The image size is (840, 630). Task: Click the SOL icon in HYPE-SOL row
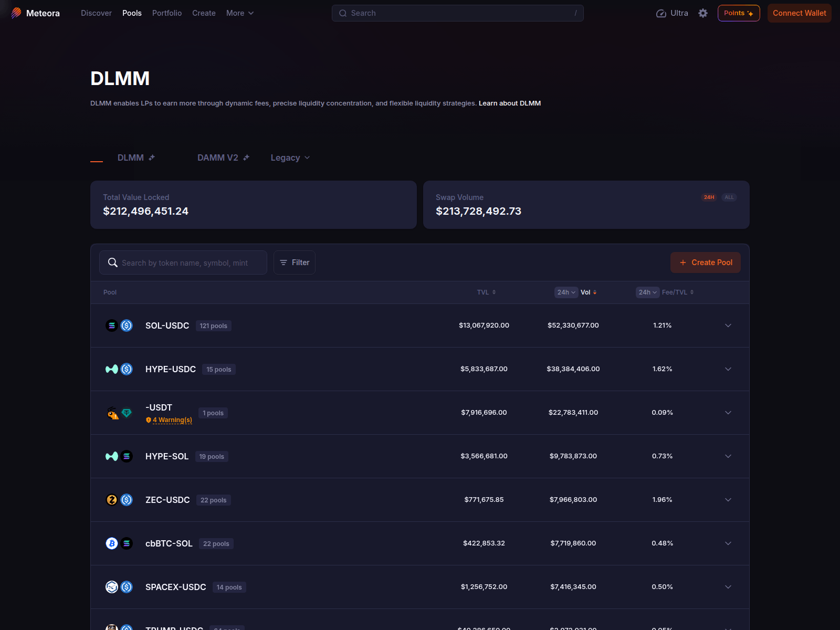pyautogui.click(x=127, y=456)
